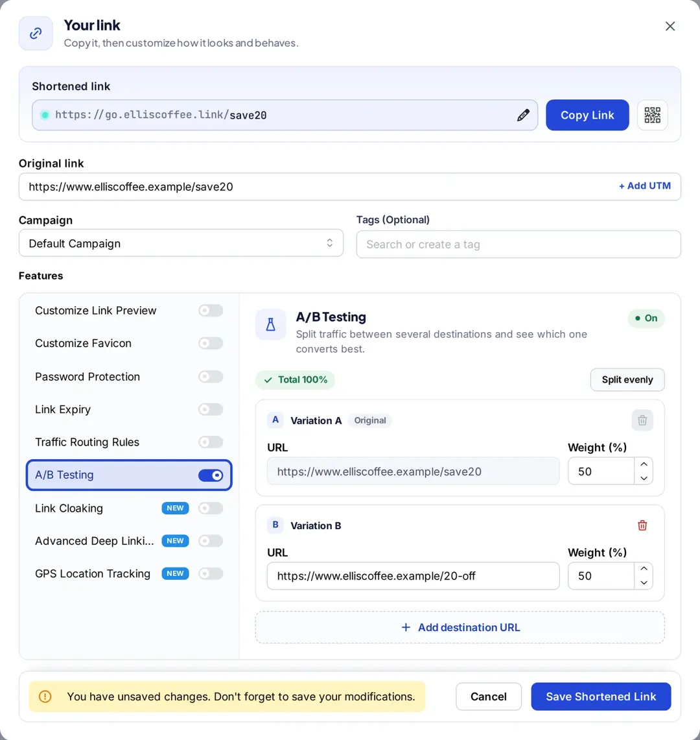Delete Variation B with red trash icon
Screen dimensions: 700x740
coord(642,525)
